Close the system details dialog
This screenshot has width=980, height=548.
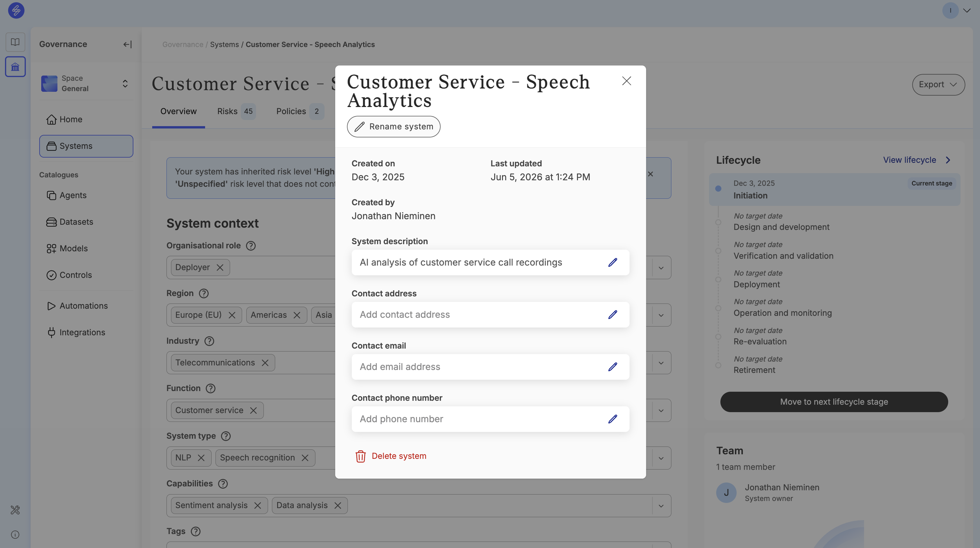[627, 81]
